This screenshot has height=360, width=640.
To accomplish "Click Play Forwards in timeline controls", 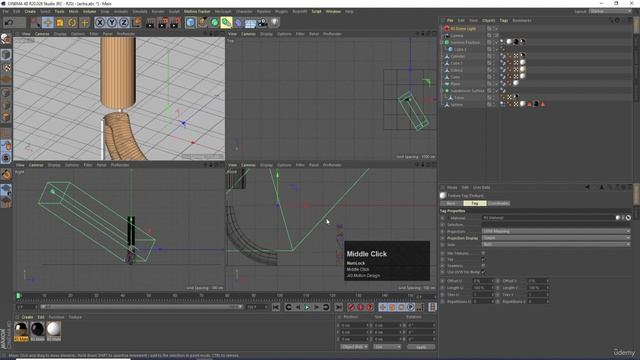I will click(x=307, y=307).
